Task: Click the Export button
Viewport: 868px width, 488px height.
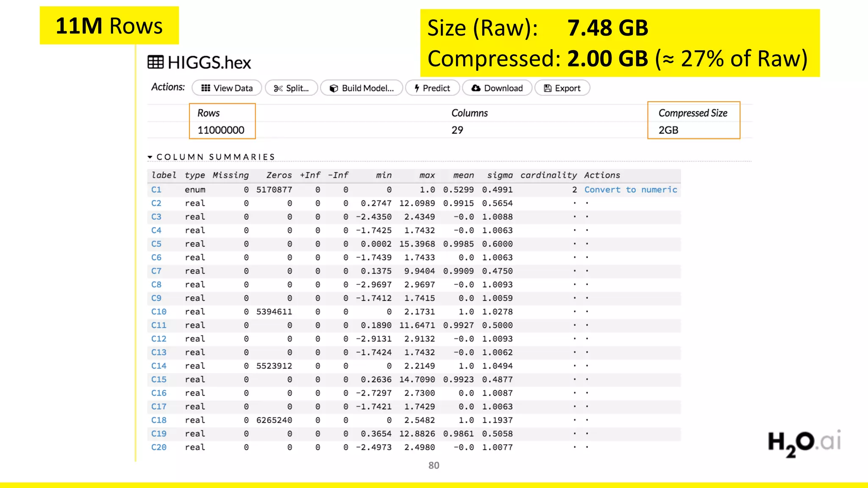Action: [x=562, y=88]
